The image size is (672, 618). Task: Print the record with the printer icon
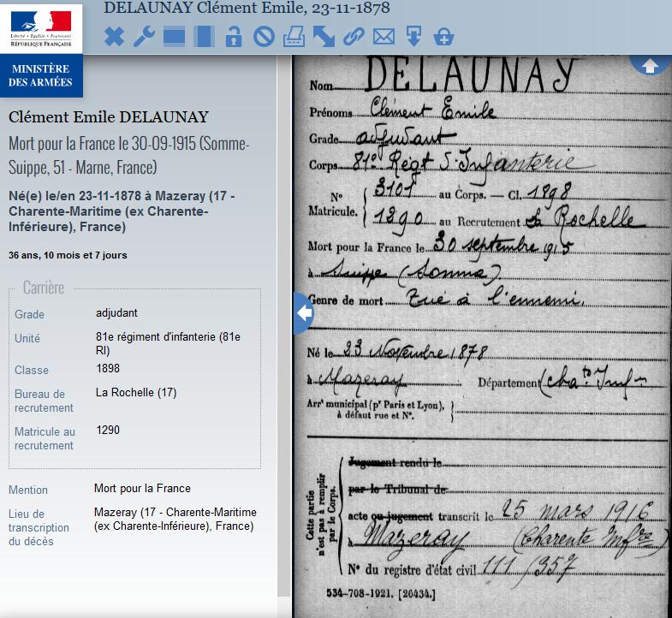(x=294, y=37)
